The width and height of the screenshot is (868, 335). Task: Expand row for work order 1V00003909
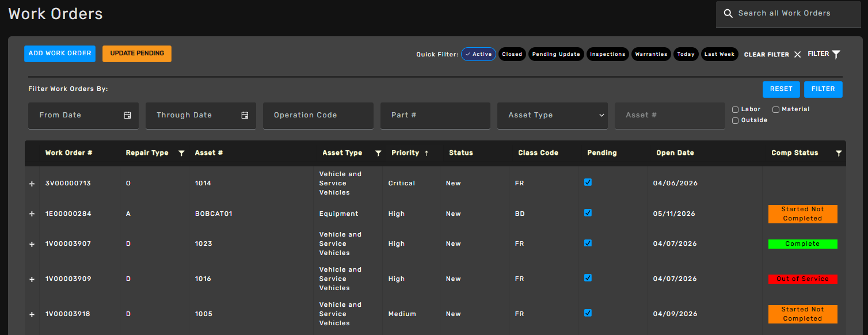pos(32,279)
